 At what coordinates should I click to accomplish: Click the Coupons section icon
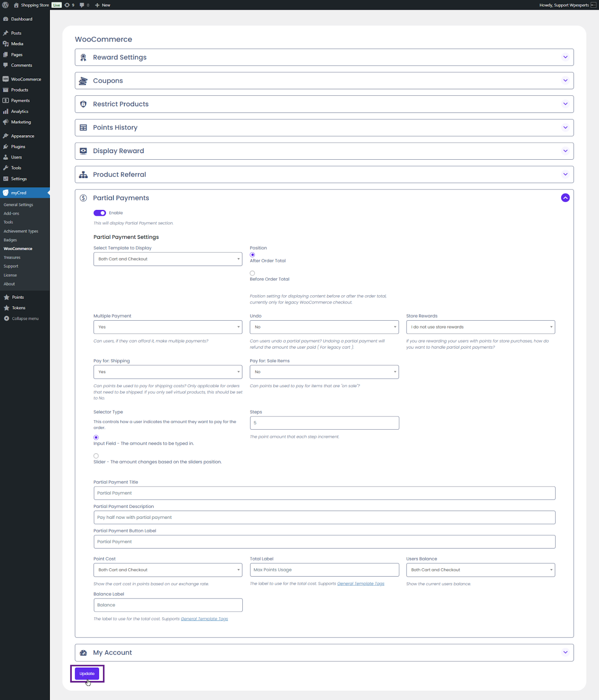(83, 81)
